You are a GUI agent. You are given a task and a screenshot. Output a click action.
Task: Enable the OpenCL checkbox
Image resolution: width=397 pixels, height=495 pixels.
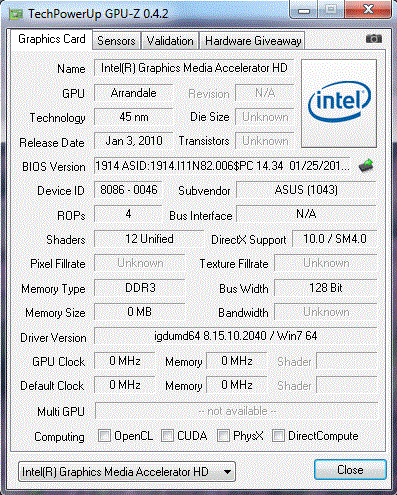click(x=104, y=436)
